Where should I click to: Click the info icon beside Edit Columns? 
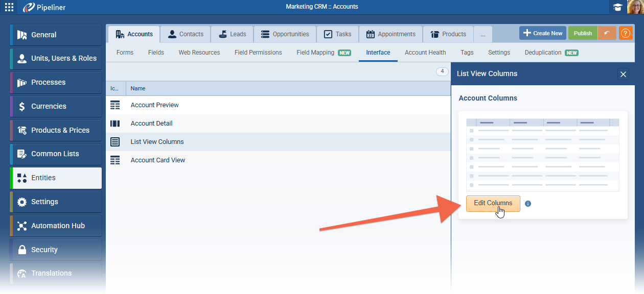point(528,204)
